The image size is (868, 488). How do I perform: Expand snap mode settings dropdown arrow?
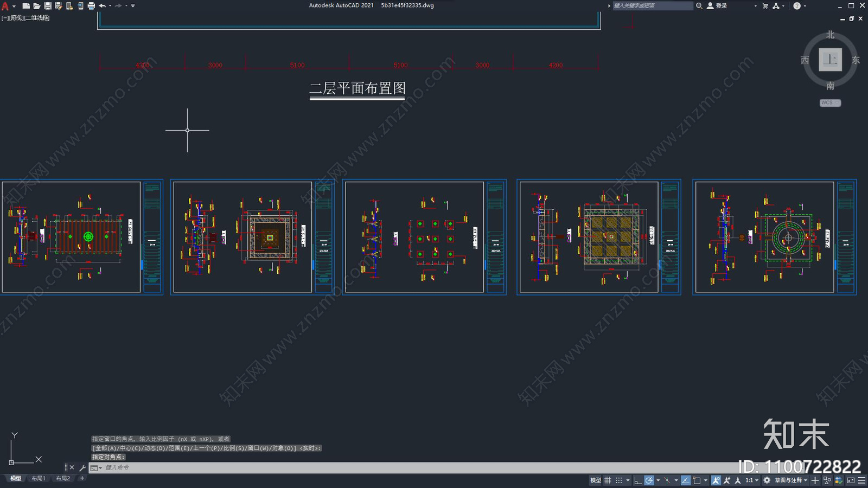pos(628,480)
